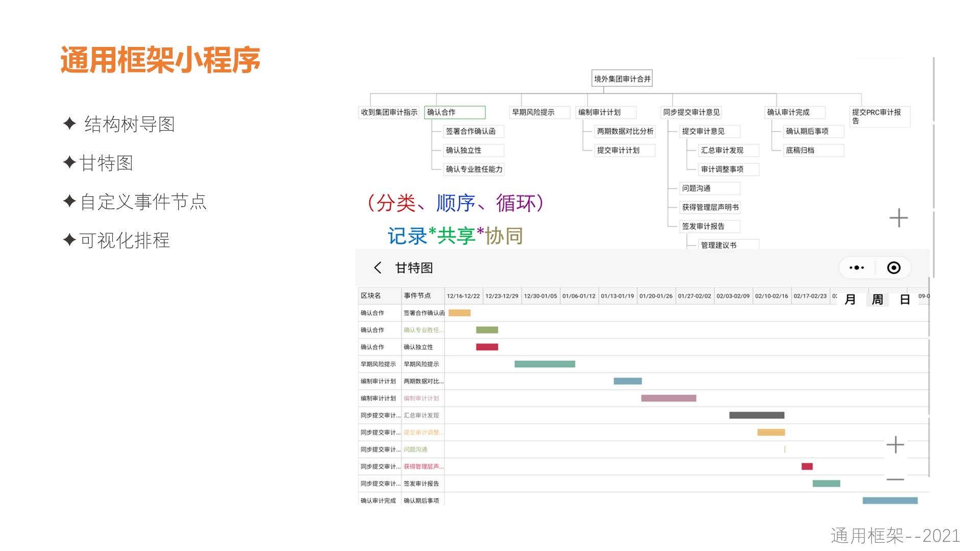Click the 01/06-01/12 week column header
This screenshot has height=551, width=980.
[x=579, y=296]
